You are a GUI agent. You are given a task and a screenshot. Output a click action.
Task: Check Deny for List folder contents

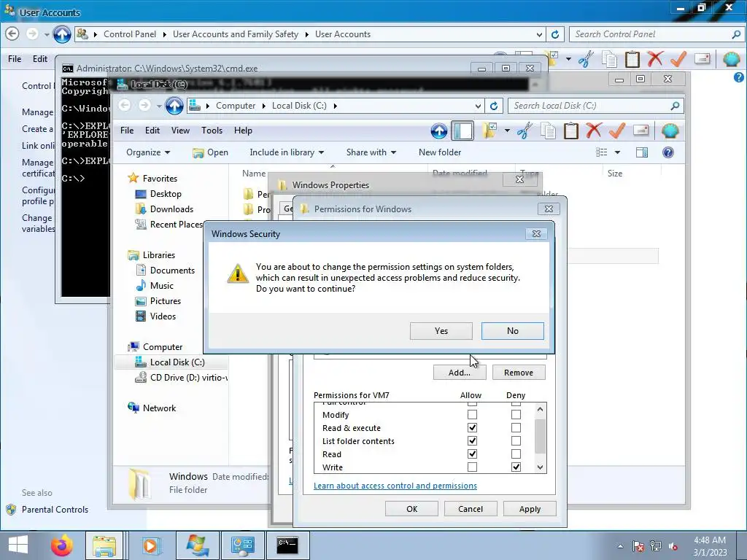click(x=516, y=441)
